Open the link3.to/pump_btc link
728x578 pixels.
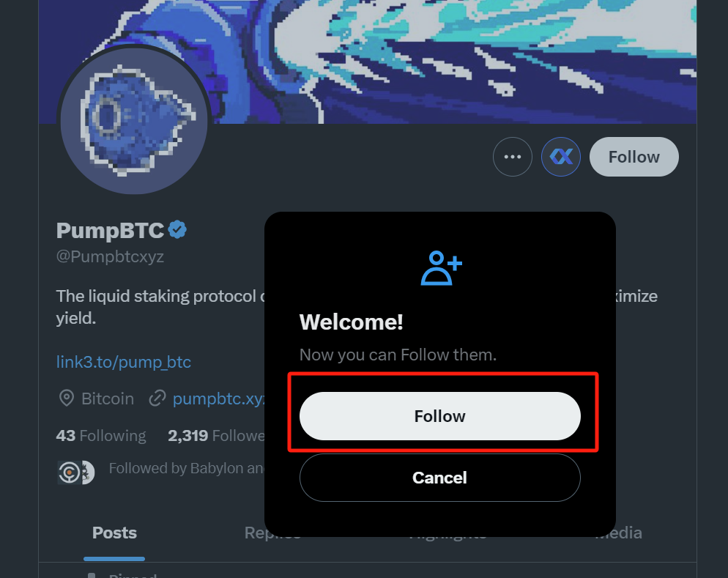(x=123, y=362)
